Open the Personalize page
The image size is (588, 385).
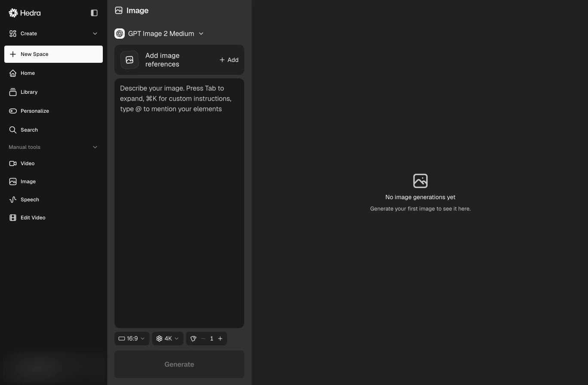pyautogui.click(x=53, y=111)
